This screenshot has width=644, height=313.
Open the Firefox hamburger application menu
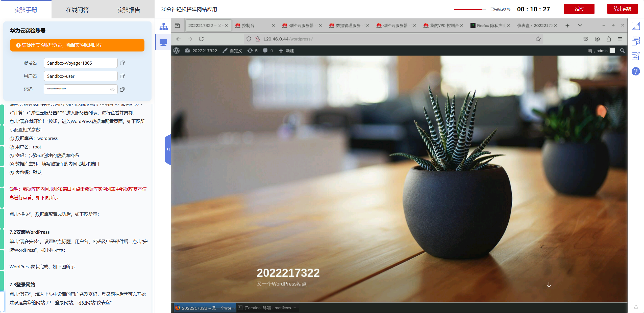coord(620,39)
